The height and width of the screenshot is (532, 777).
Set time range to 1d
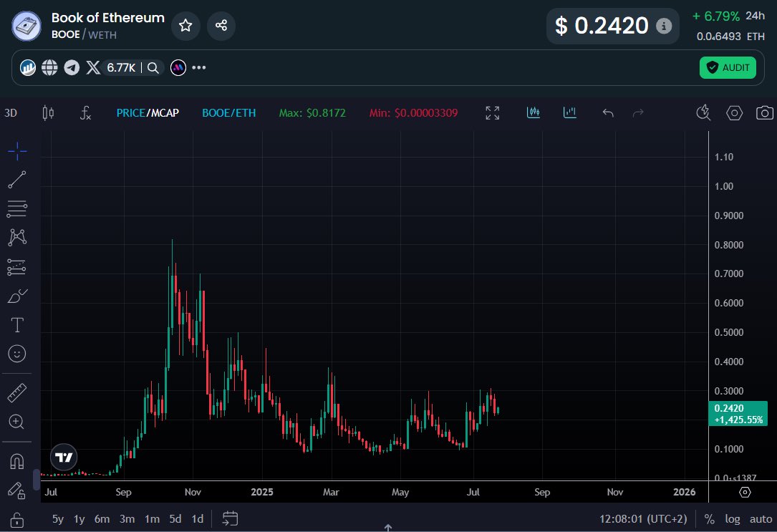198,518
